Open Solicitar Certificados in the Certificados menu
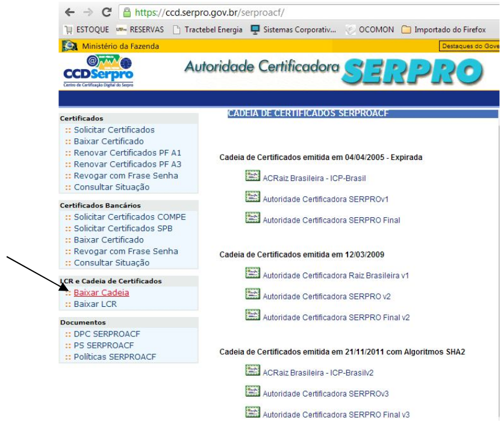Screen dimensions: 504x432 (114, 130)
